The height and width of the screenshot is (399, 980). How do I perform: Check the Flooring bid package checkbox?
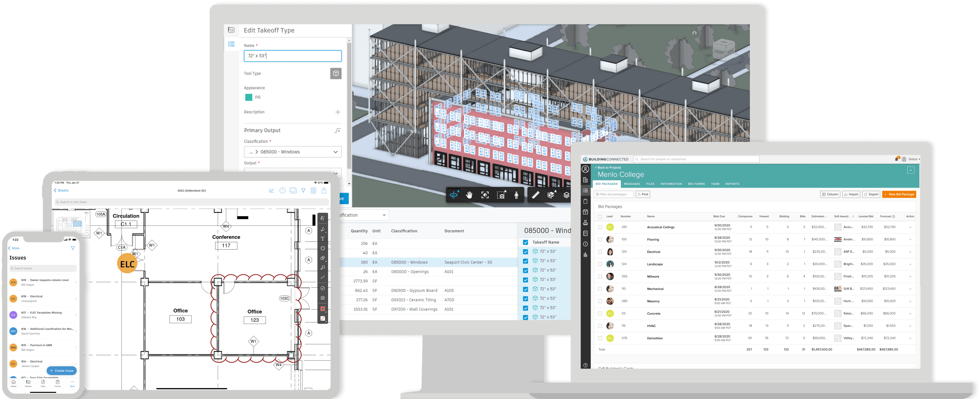[x=600, y=239]
